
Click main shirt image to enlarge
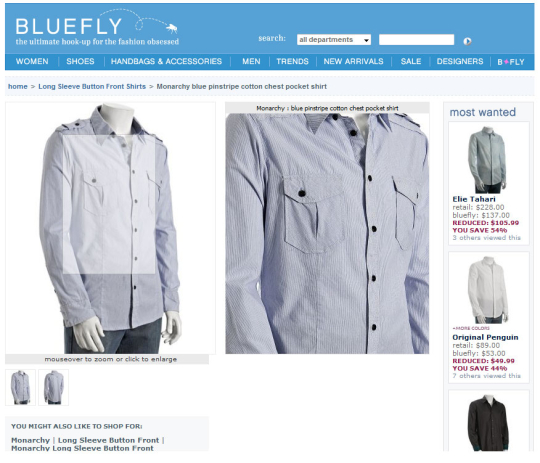(110, 228)
